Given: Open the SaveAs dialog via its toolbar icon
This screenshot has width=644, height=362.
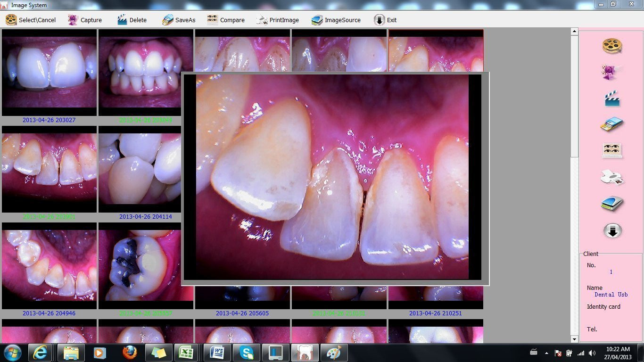Looking at the screenshot, I should click(x=178, y=20).
